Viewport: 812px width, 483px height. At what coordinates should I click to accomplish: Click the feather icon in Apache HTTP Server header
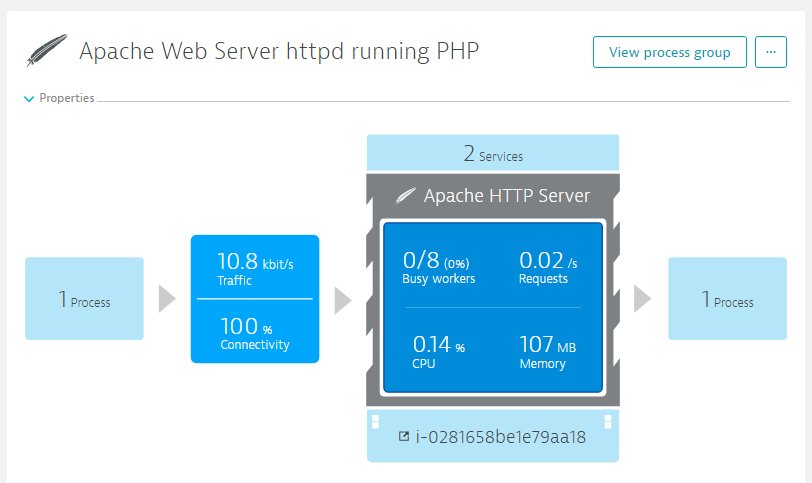[405, 196]
